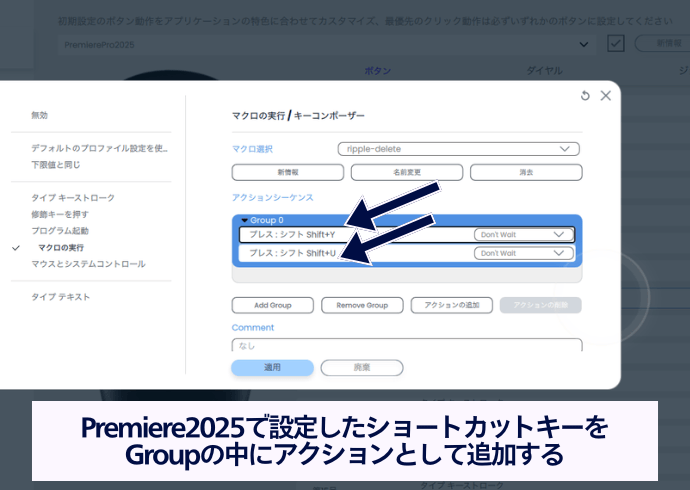Click the reset arrow icon in dialog header
The width and height of the screenshot is (690, 490).
[x=585, y=96]
